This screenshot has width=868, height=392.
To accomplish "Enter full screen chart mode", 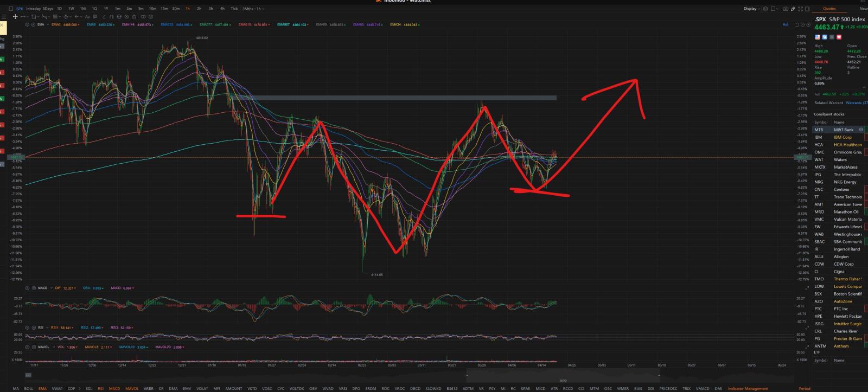I will (x=800, y=9).
